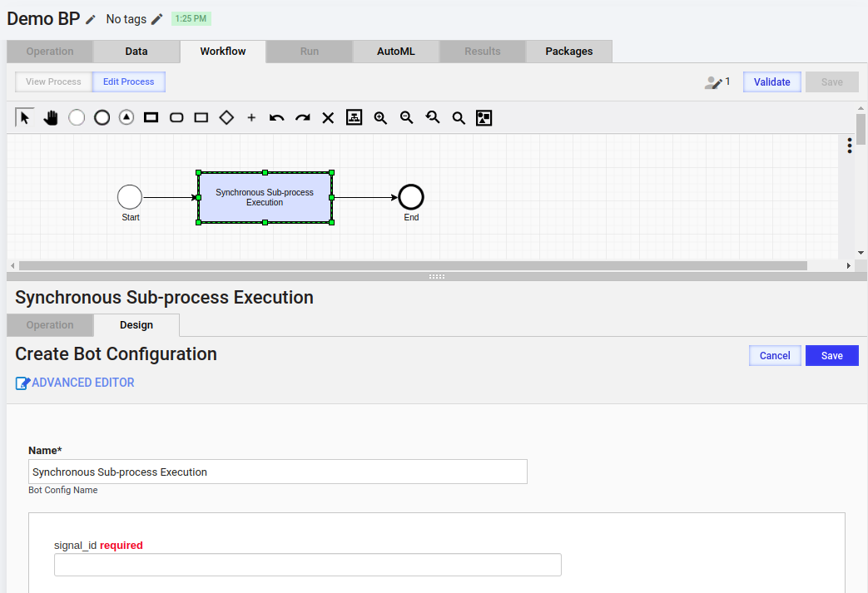Reset zoom with the rotating magnifier
868x593 pixels.
(x=433, y=117)
